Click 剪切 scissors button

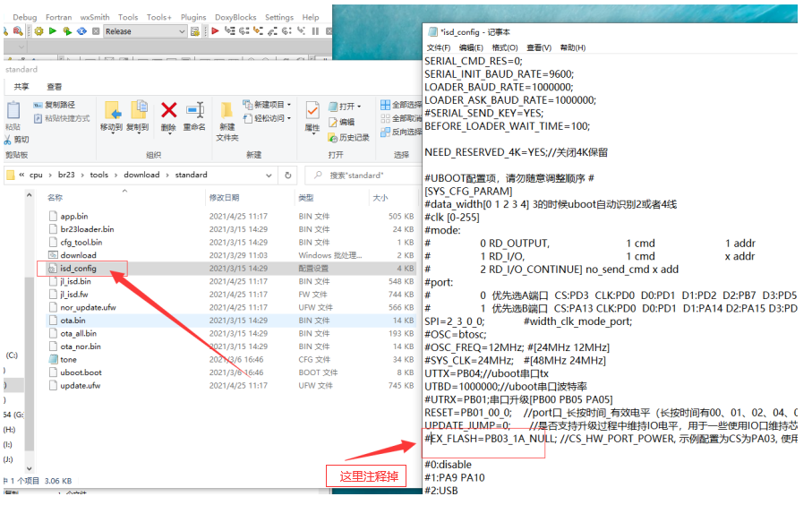click(17, 140)
